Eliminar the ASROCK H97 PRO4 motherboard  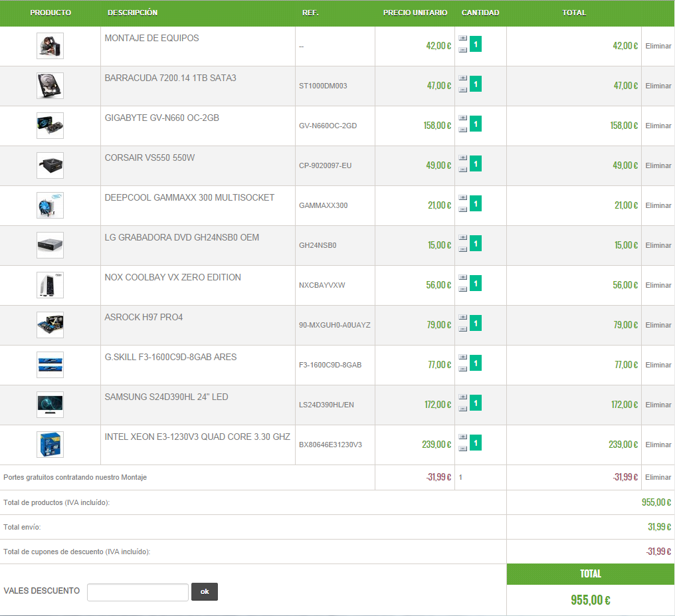tap(658, 325)
